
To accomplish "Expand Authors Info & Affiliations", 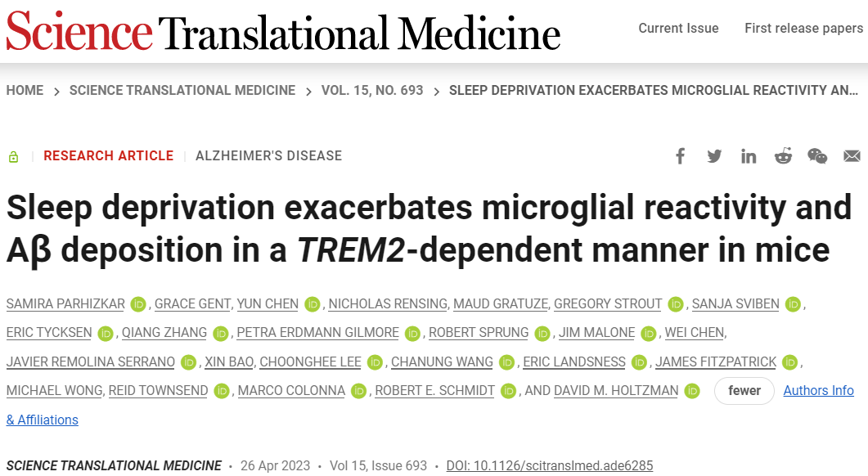I will [818, 391].
